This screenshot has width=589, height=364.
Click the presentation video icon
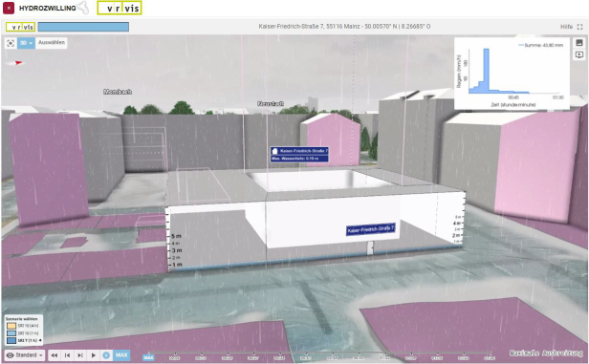click(579, 54)
